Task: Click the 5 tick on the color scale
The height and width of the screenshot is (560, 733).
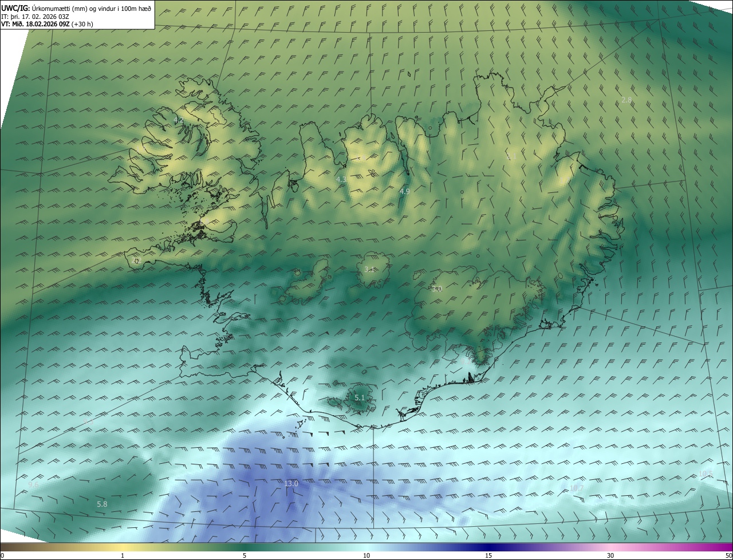Action: 245,555
